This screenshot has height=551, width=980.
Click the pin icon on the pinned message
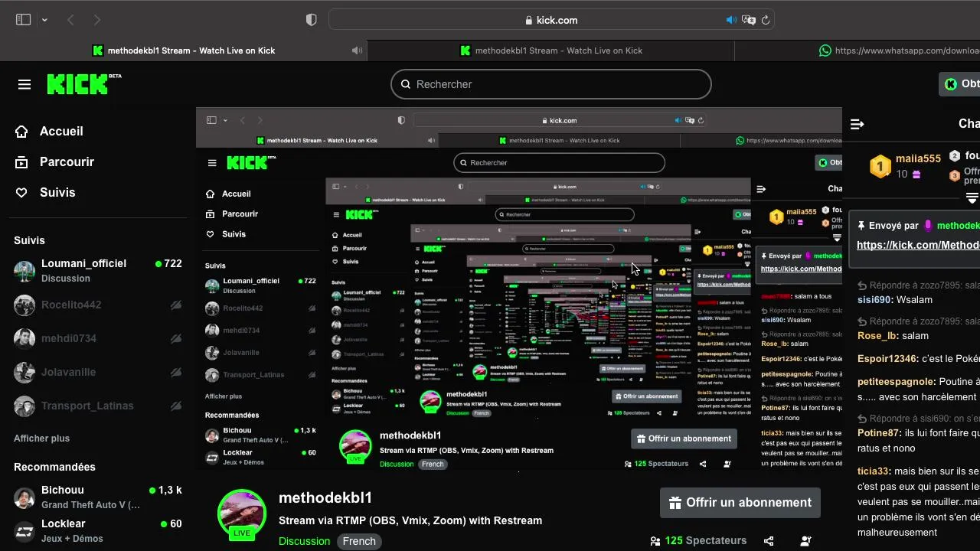(x=861, y=226)
